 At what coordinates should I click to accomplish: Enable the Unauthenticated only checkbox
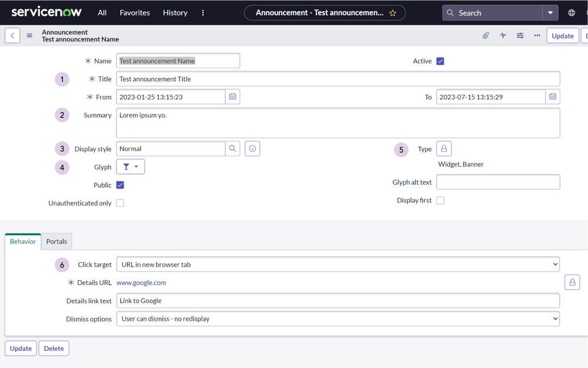[120, 203]
